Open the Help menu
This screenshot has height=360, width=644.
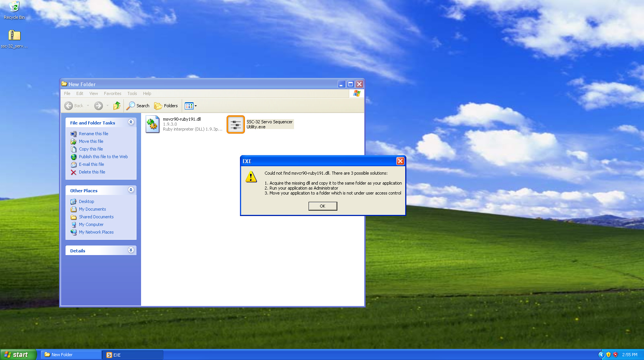[x=147, y=93]
